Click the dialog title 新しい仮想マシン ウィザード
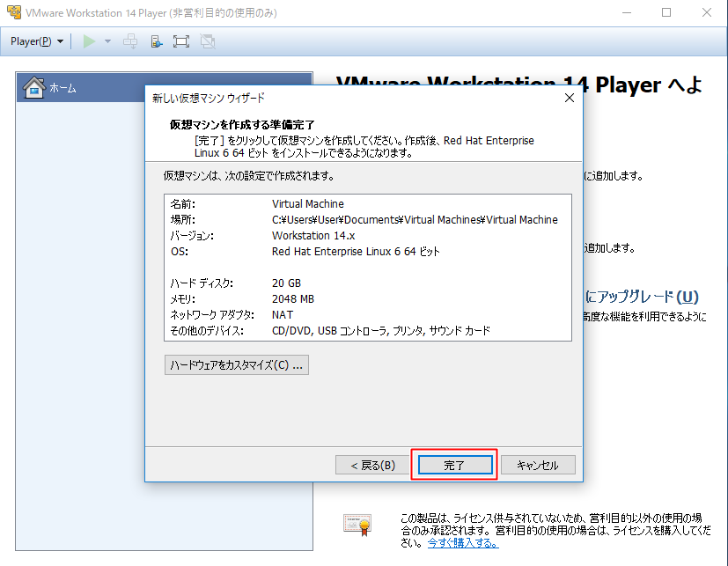 coord(209,98)
